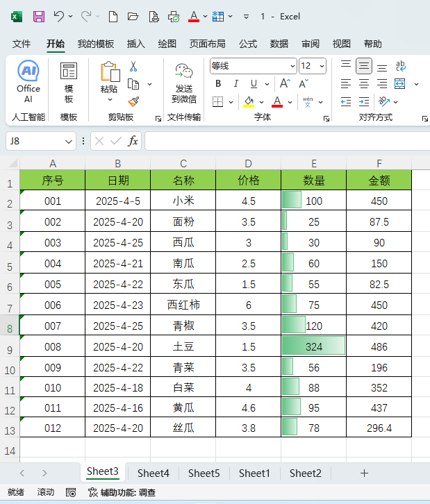Click the previous sheet arrow
This screenshot has width=430, height=504.
pos(22,473)
